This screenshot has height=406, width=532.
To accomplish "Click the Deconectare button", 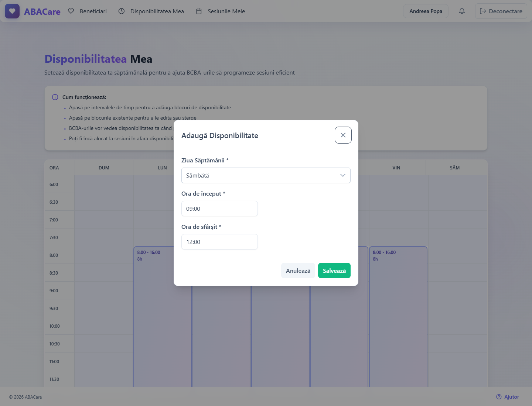I will point(501,11).
